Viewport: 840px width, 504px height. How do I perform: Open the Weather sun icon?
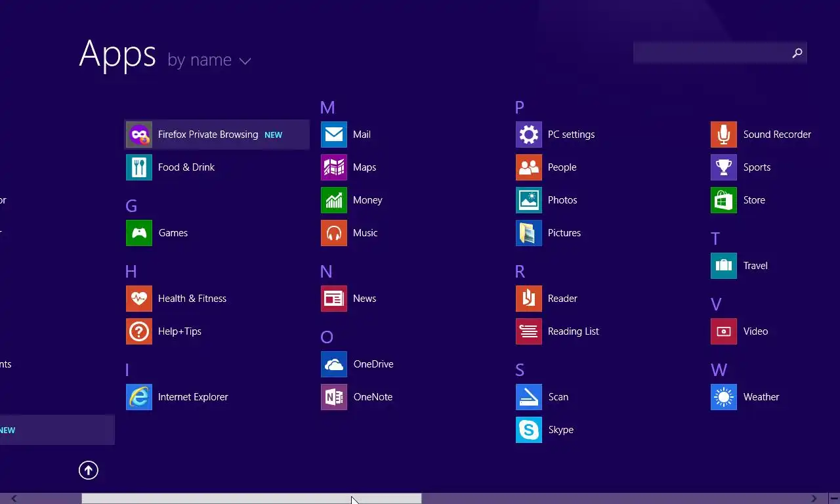(724, 397)
